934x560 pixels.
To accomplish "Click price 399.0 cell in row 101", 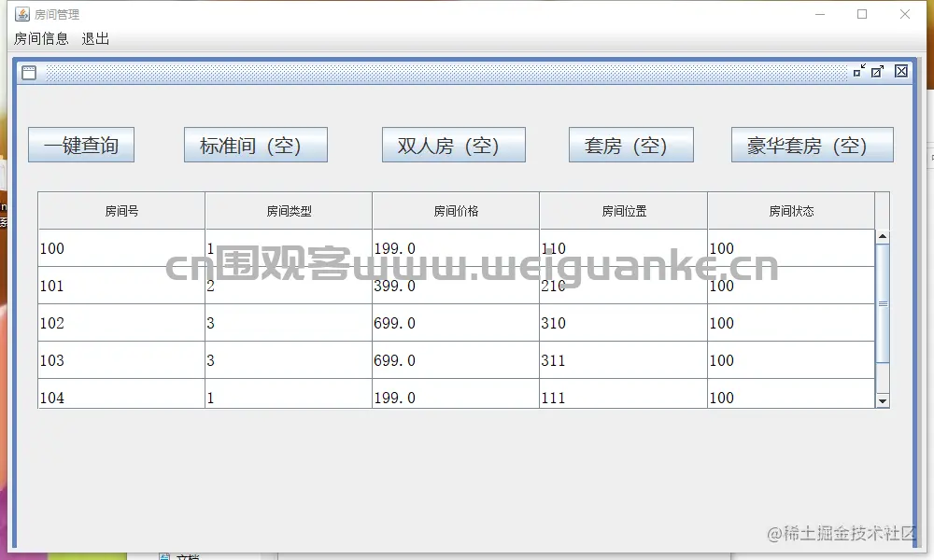I will click(x=456, y=286).
